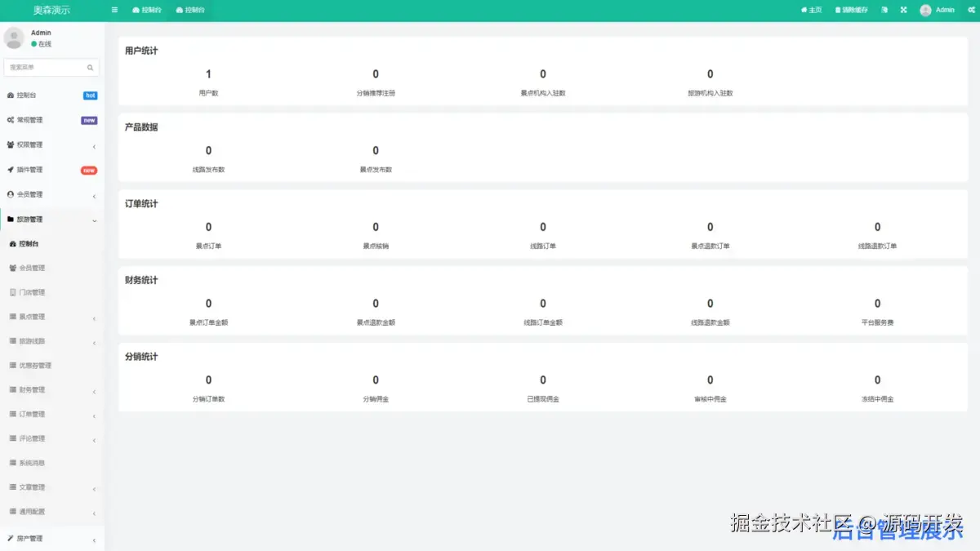
Task: Expand 财务管理 submenu chevron
Action: pyautogui.click(x=94, y=392)
